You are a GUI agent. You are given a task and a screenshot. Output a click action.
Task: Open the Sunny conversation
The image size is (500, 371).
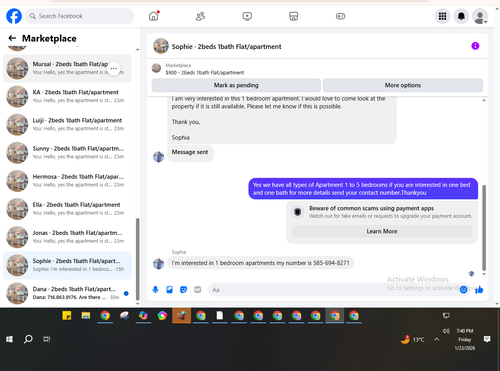67,153
